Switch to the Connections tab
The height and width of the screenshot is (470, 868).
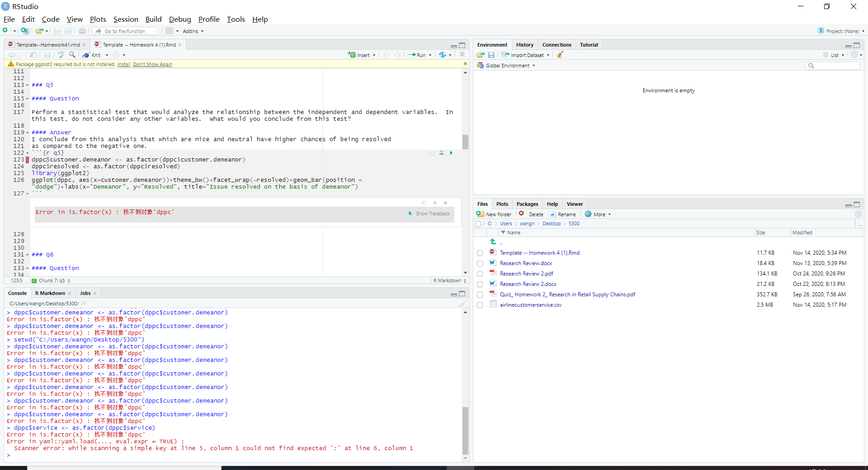[x=557, y=45]
